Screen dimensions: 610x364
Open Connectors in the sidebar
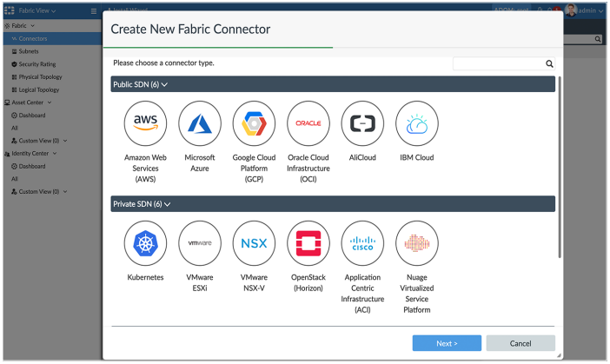(x=52, y=38)
